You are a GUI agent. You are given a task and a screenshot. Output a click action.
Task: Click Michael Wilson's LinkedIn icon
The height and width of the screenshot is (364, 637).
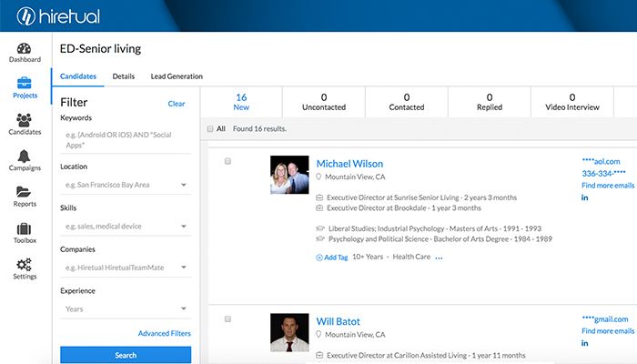click(x=585, y=198)
